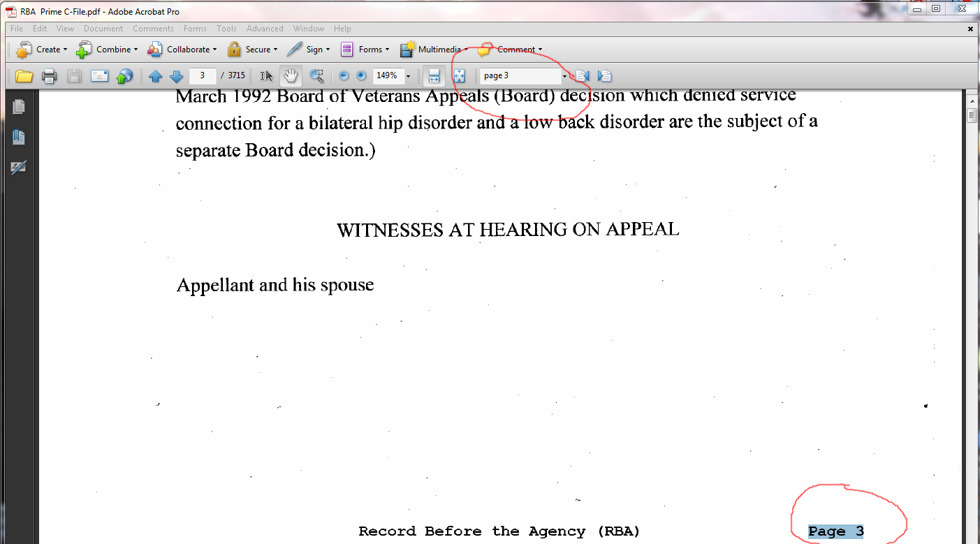Click the zoom out minus button
Viewport: 980px width, 544px height.
343,76
